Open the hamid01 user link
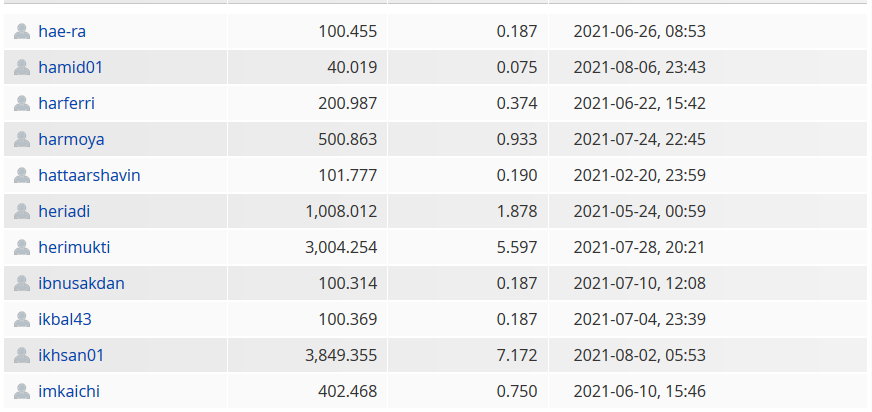The height and width of the screenshot is (412, 872). 71,67
